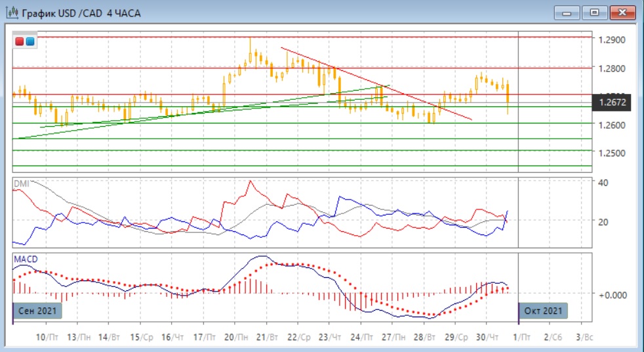
Task: Jump to the Окт 2021 month marker
Action: [x=543, y=310]
